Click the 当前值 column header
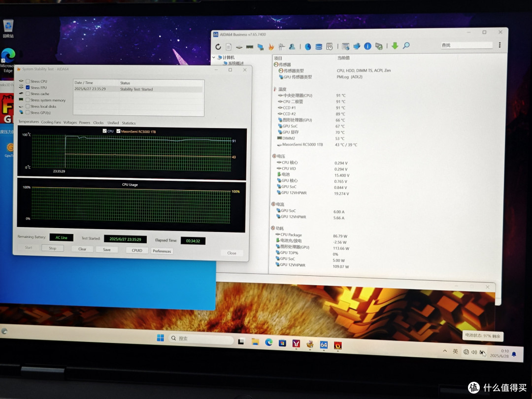532x399 pixels. [x=343, y=58]
